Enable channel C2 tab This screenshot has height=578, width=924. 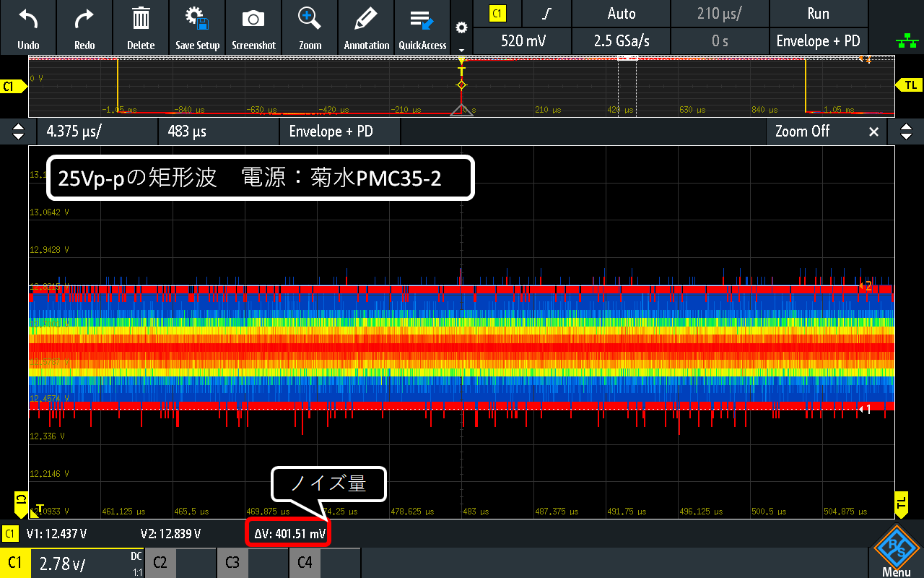pyautogui.click(x=180, y=563)
